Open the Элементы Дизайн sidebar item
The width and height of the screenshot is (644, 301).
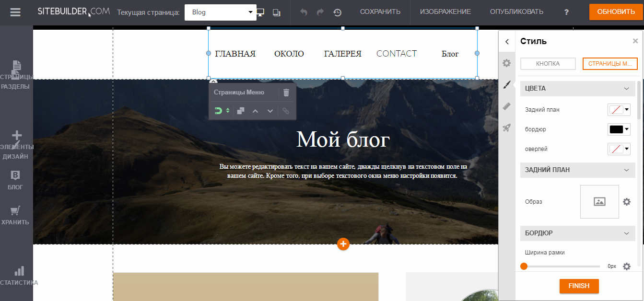pos(16,145)
